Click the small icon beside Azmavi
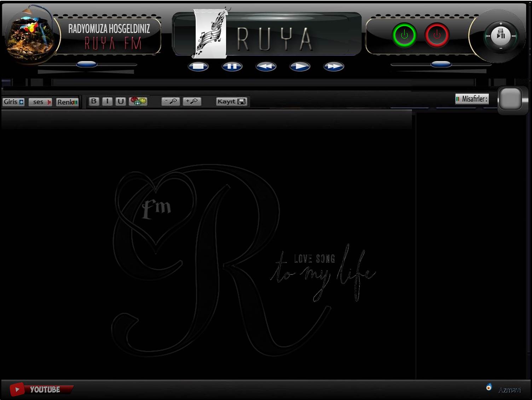Image resolution: width=532 pixels, height=400 pixels. (x=489, y=387)
